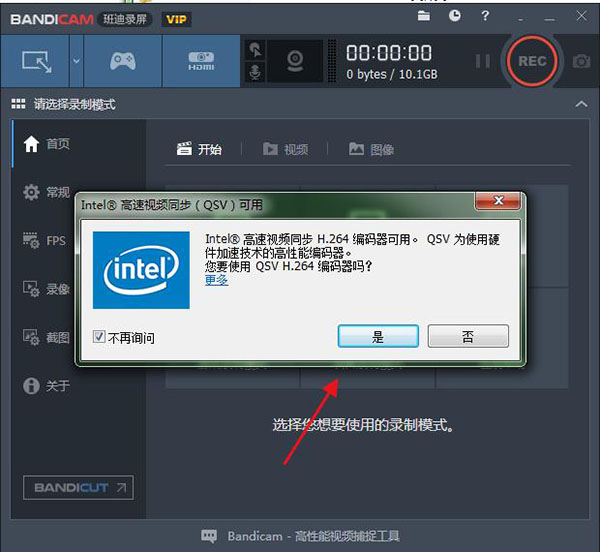Toggle the webcam overlay icon
This screenshot has width=600, height=552.
click(295, 61)
